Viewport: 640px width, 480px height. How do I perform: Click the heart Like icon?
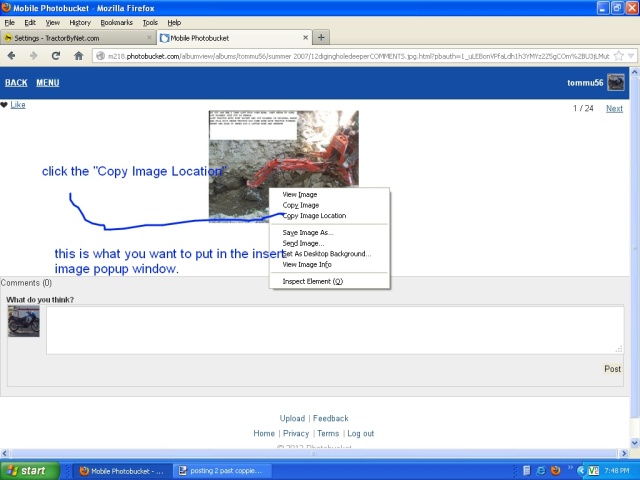click(4, 105)
